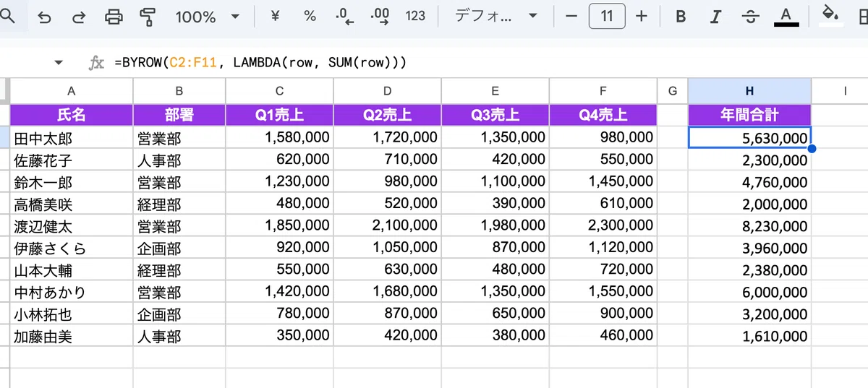Select 経理部 in 山本大輔 row
Viewport: 868px width, 388px height.
tap(179, 270)
